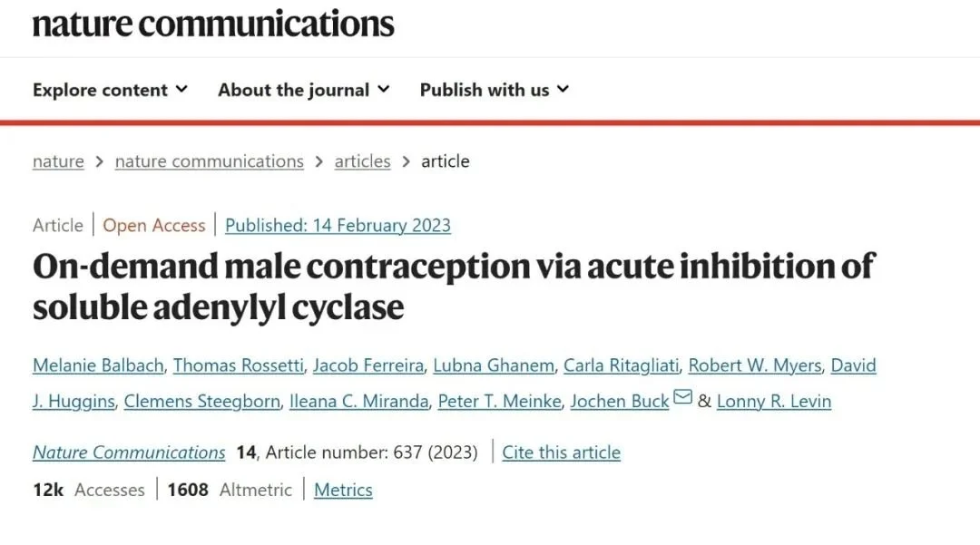Open author Melanie Balbach's profile

[98, 365]
